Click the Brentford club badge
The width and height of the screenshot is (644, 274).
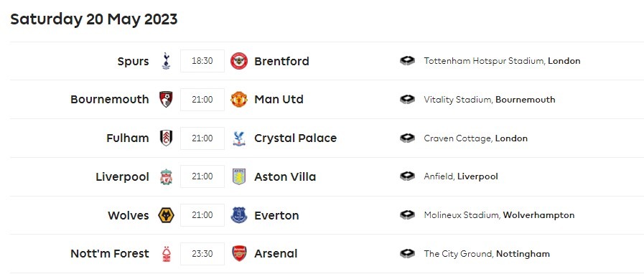click(239, 61)
